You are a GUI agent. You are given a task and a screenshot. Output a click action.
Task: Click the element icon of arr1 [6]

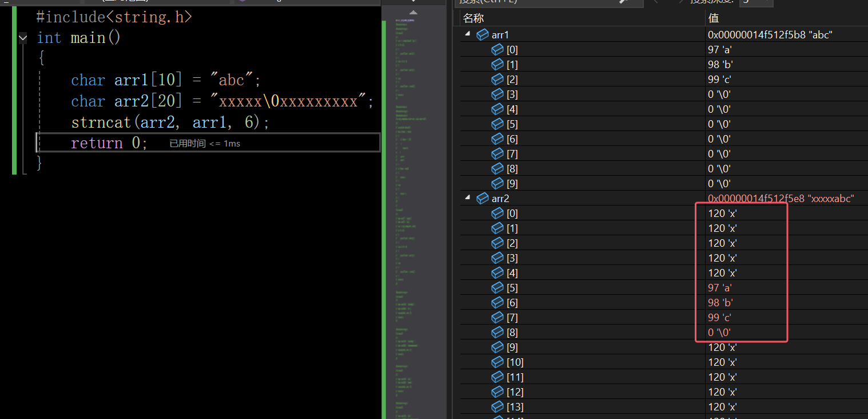(497, 139)
